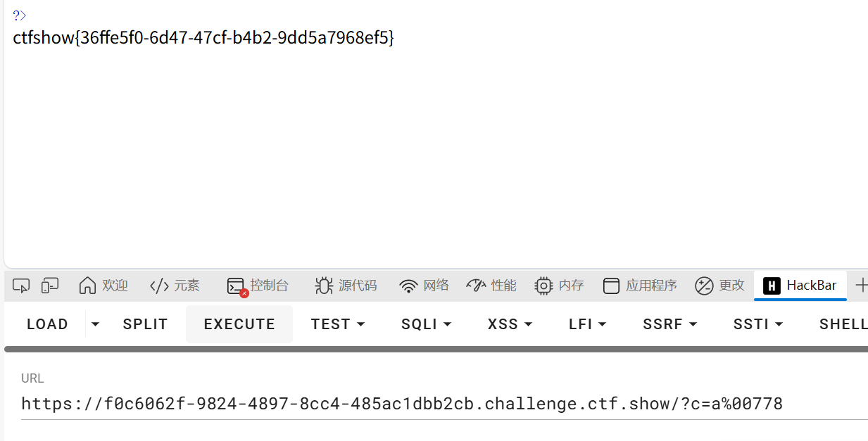Select the HackBar tab
868x441 pixels.
800,286
